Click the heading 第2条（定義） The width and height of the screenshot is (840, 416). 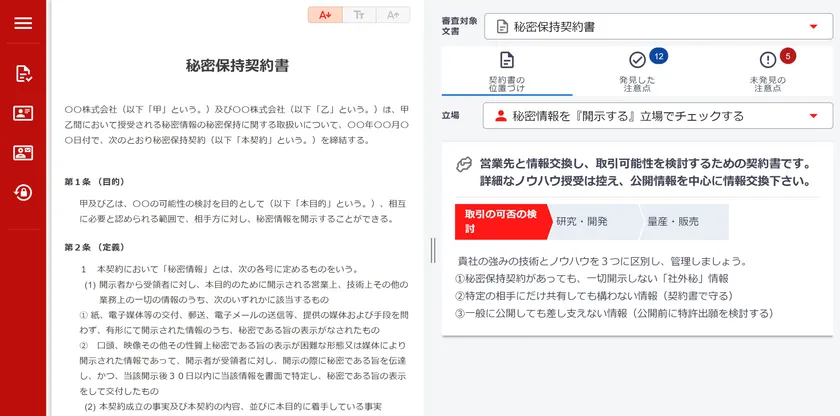(x=95, y=247)
